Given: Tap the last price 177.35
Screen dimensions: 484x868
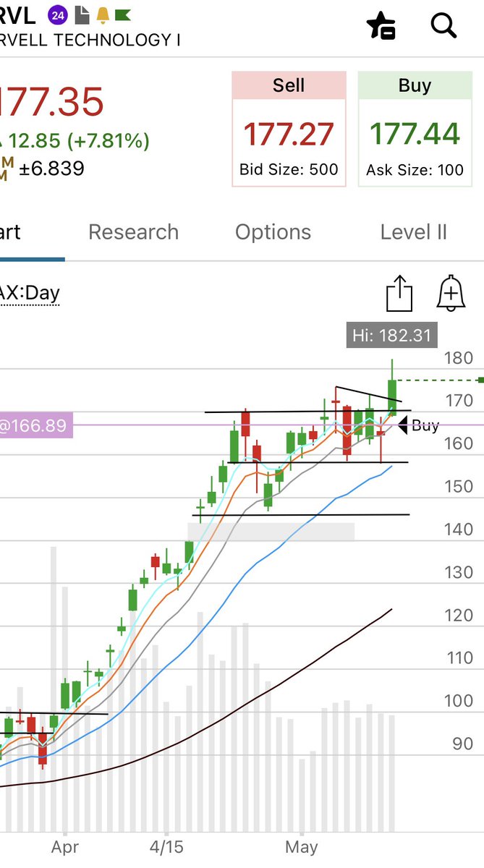Looking at the screenshot, I should click(x=52, y=102).
